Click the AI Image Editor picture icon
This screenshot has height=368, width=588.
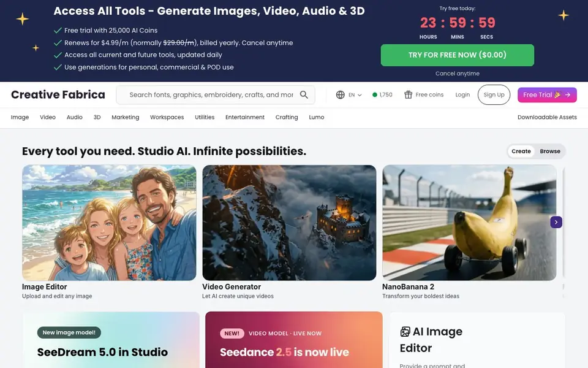[x=405, y=332]
